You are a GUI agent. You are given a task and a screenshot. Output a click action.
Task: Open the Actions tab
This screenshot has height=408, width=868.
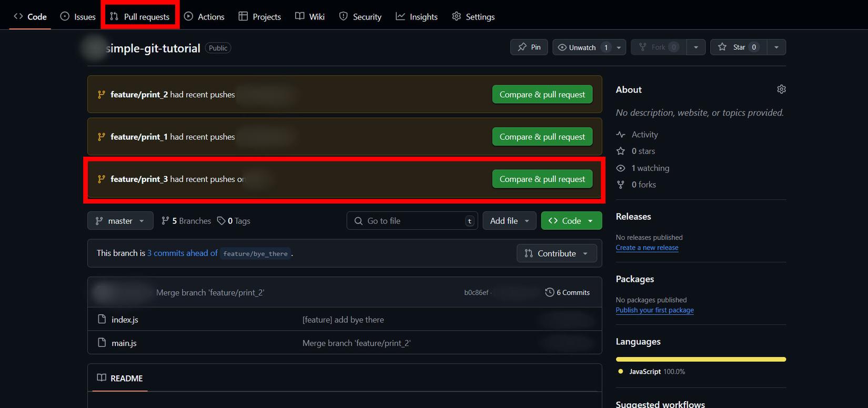tap(204, 16)
